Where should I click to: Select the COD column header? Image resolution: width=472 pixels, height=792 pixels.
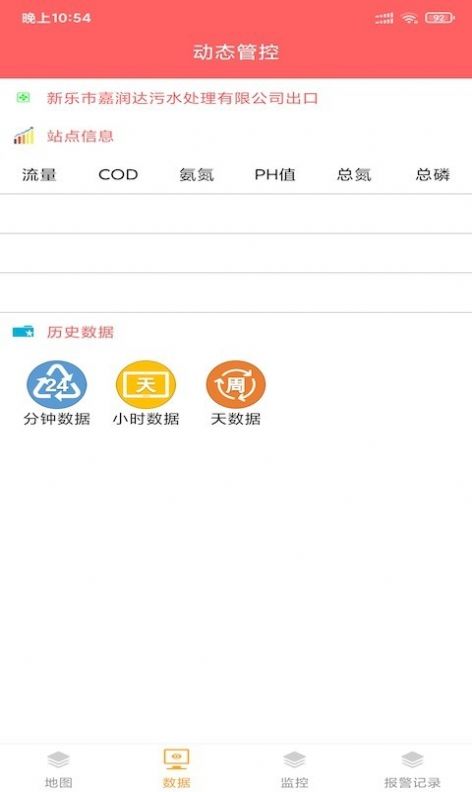pos(118,175)
